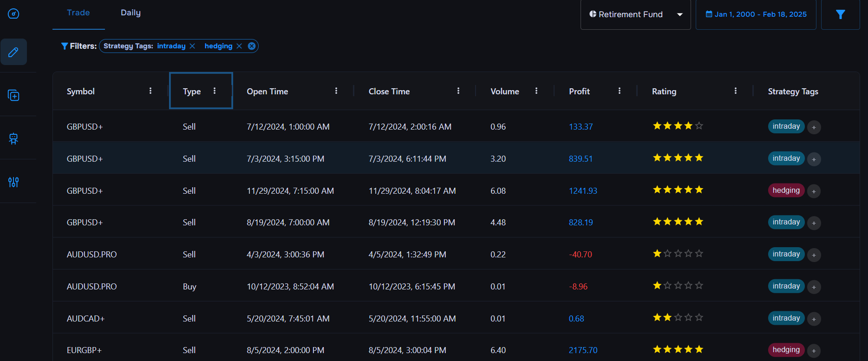Viewport: 868px width, 361px height.
Task: Sort by Open Time column header
Action: click(268, 92)
